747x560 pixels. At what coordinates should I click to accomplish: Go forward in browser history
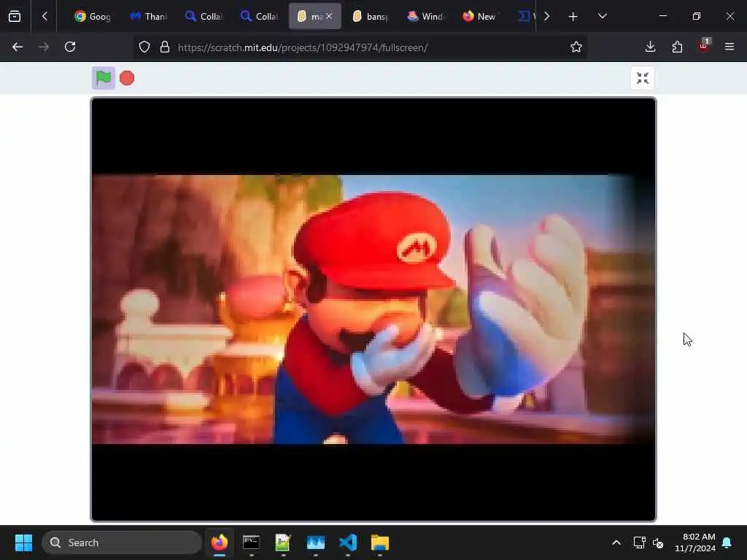pos(44,47)
